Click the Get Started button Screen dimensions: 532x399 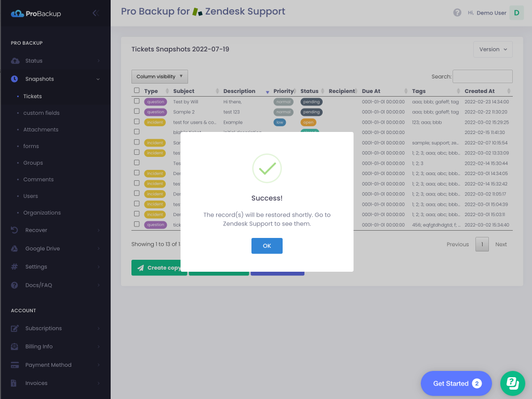click(x=456, y=383)
